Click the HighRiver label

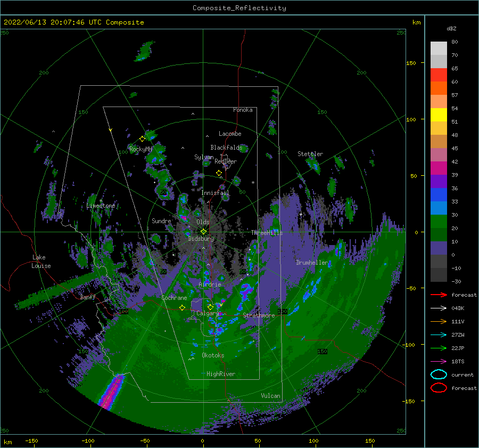pyautogui.click(x=221, y=374)
